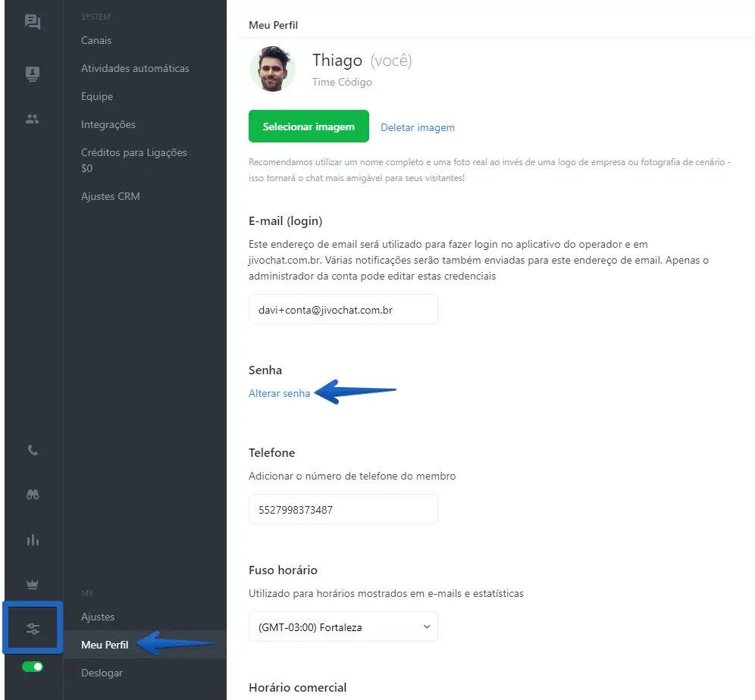Open the chats inbox icon
This screenshot has width=755, height=700.
pyautogui.click(x=32, y=22)
